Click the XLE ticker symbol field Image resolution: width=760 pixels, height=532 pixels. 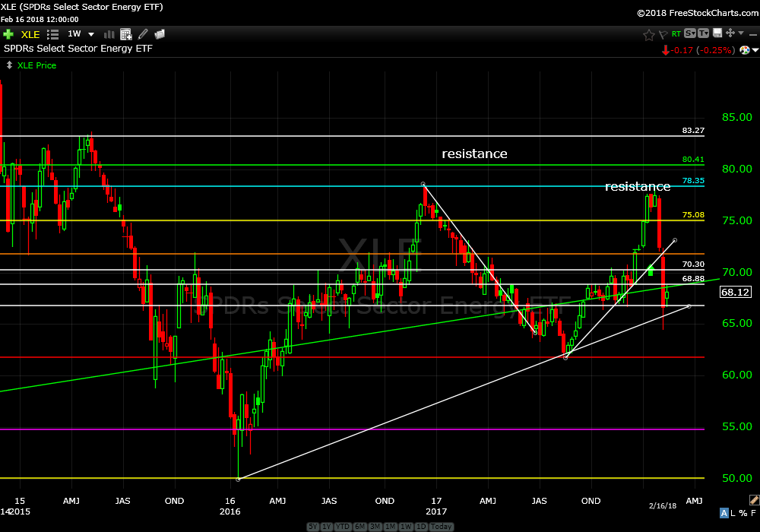[x=30, y=34]
